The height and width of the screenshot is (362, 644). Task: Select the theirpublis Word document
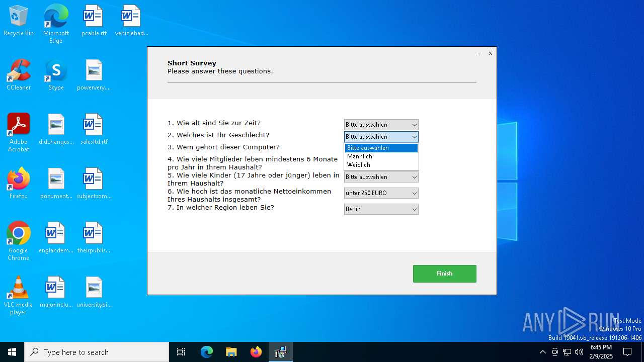[94, 238]
